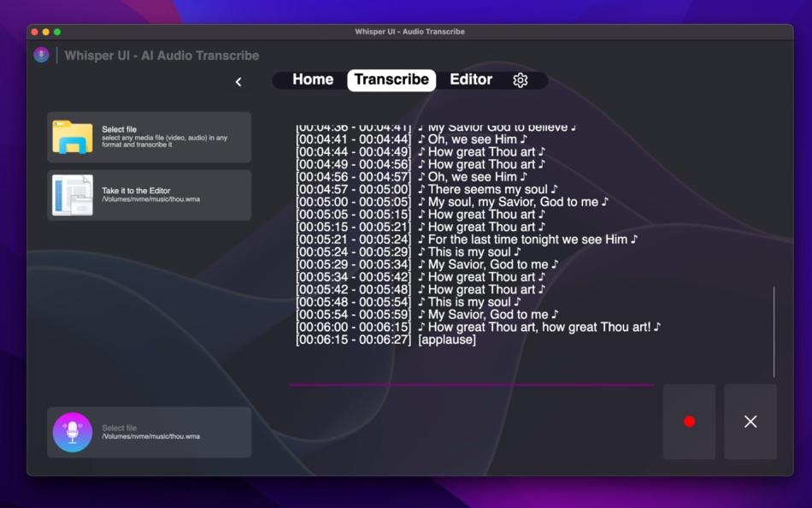The image size is (812, 508).
Task: Open the Editor tab
Action: [471, 80]
